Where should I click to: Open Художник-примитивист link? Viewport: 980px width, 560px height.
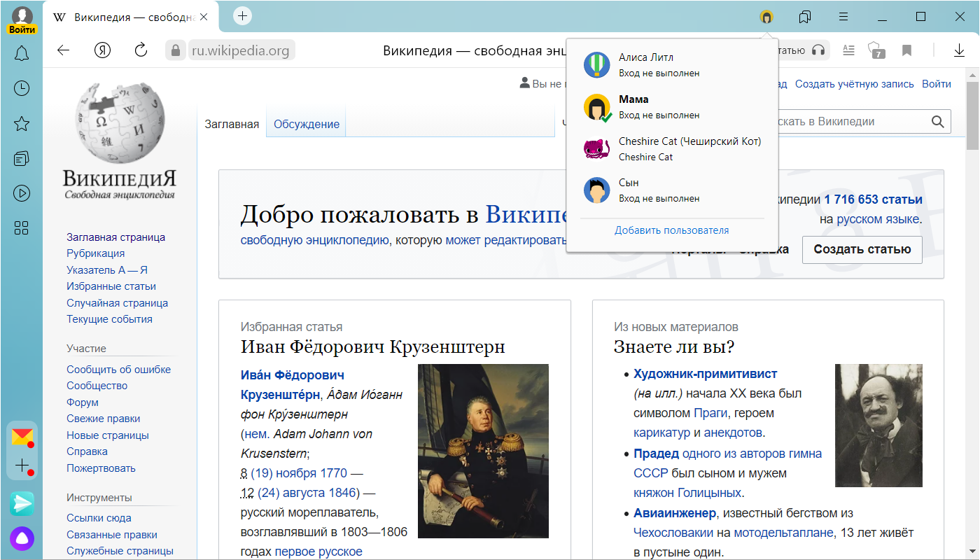pos(705,374)
